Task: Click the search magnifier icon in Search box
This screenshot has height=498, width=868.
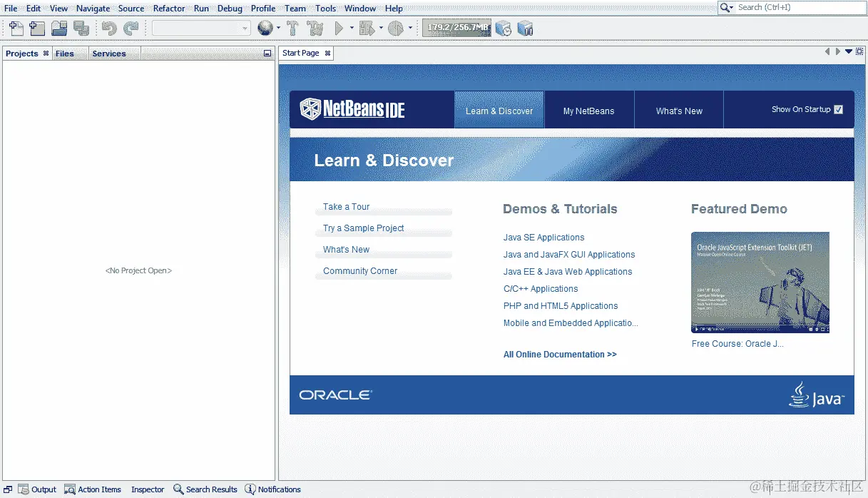Action: pyautogui.click(x=727, y=8)
